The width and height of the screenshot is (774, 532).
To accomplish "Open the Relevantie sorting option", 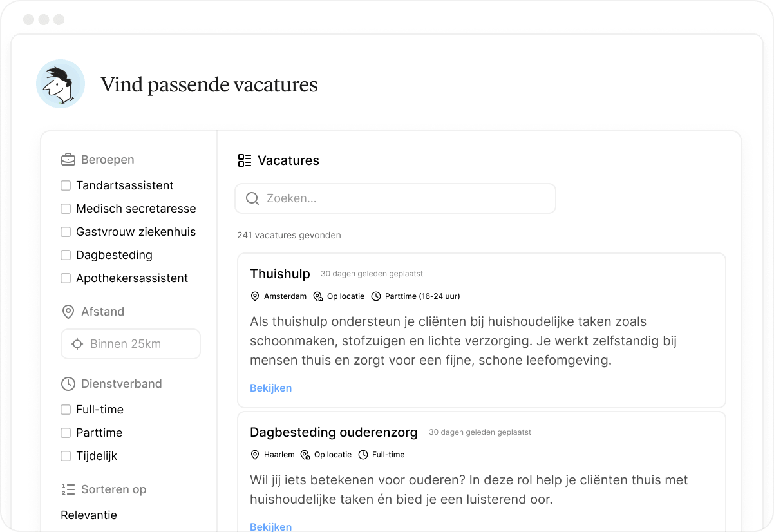I will 88,515.
